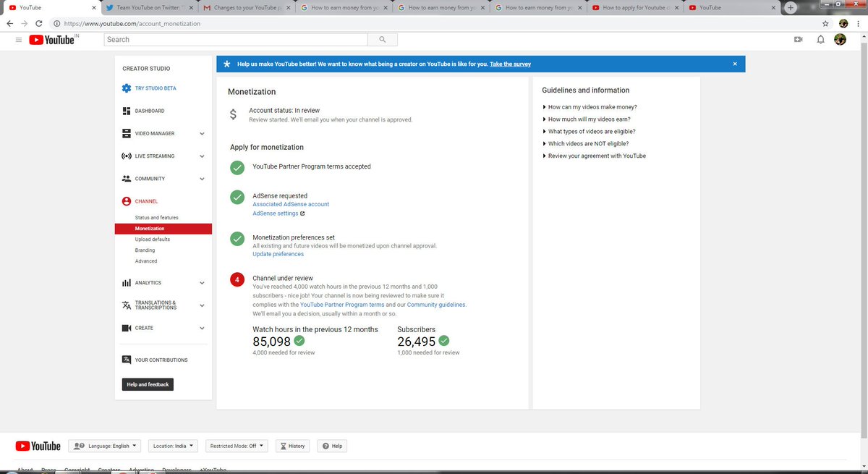The image size is (868, 474).
Task: Click the 85,098 watch hours value
Action: (271, 341)
